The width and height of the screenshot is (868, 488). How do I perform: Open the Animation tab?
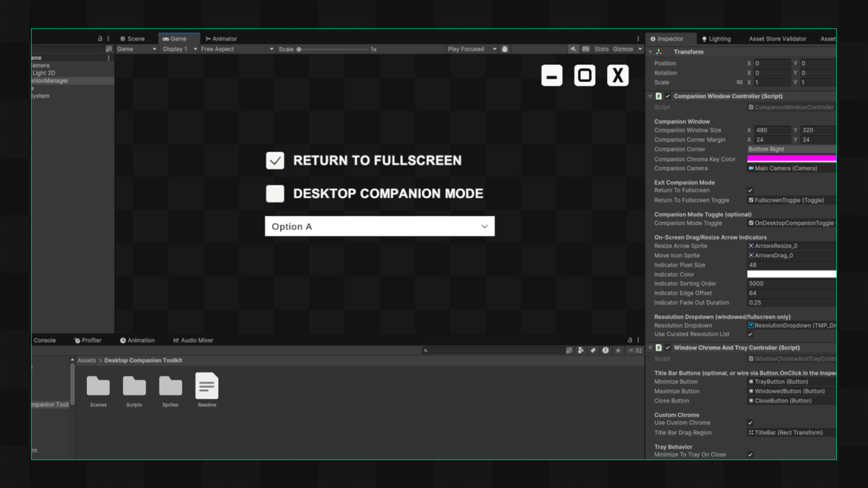[137, 341]
